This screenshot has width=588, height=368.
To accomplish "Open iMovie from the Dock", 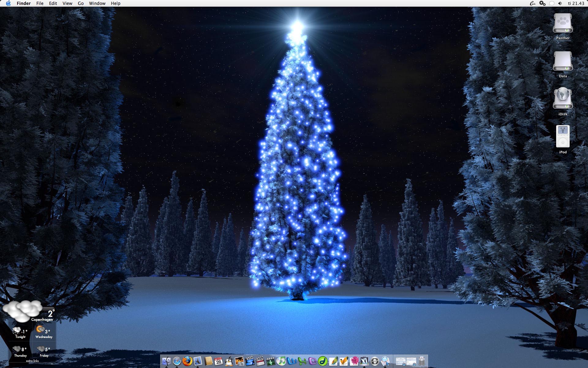I will (250, 361).
